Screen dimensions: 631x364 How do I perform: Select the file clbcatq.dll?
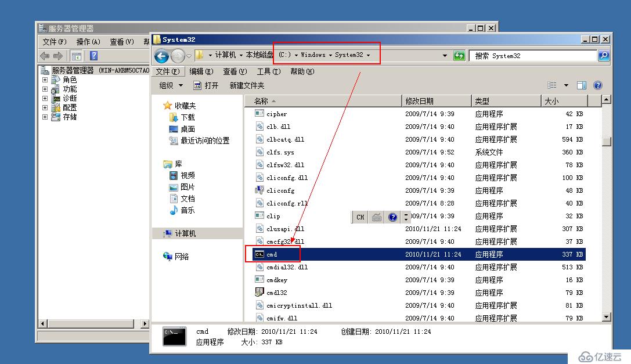pos(286,139)
